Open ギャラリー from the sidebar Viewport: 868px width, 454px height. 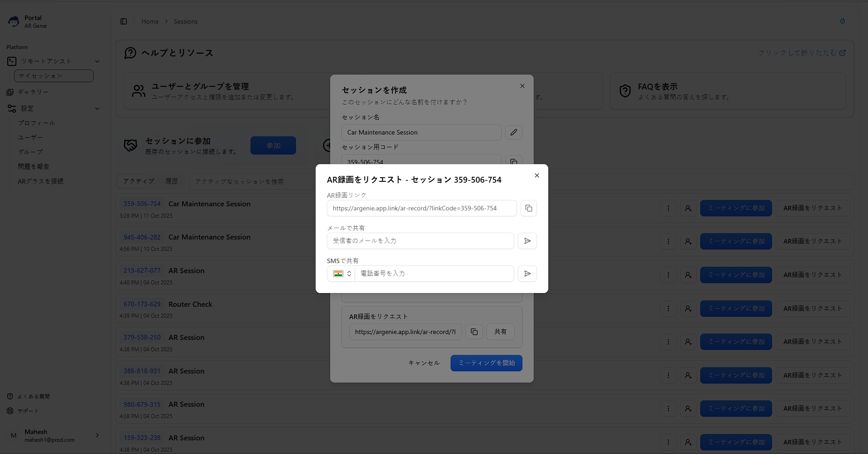[33, 92]
